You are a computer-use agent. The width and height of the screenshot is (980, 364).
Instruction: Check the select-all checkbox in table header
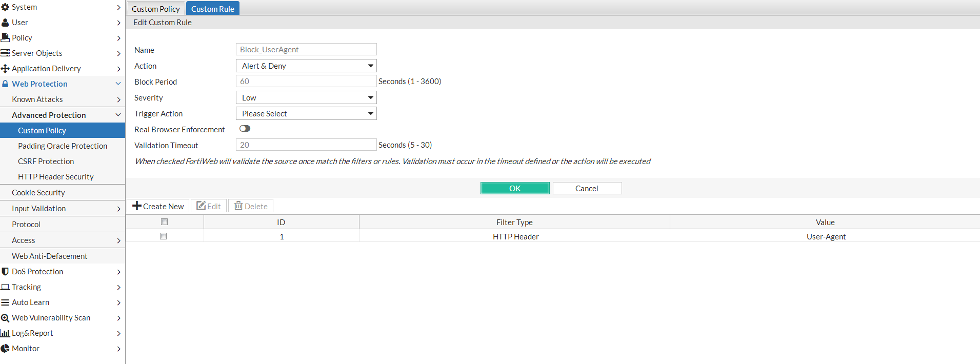pyautogui.click(x=164, y=222)
